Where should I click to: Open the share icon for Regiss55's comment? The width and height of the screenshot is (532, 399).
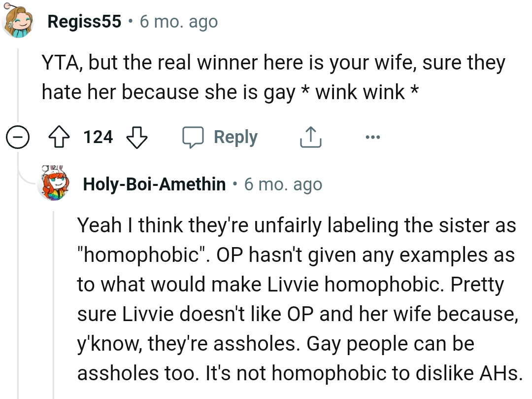pyautogui.click(x=310, y=137)
